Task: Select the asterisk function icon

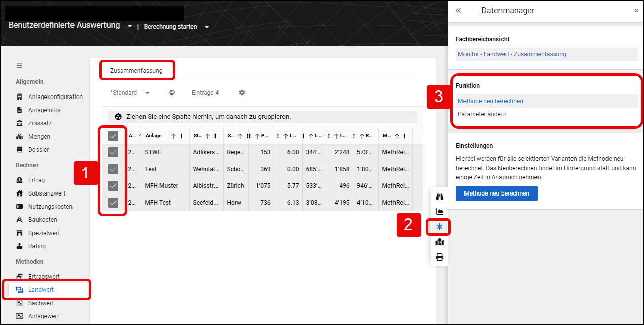Action: [x=440, y=227]
